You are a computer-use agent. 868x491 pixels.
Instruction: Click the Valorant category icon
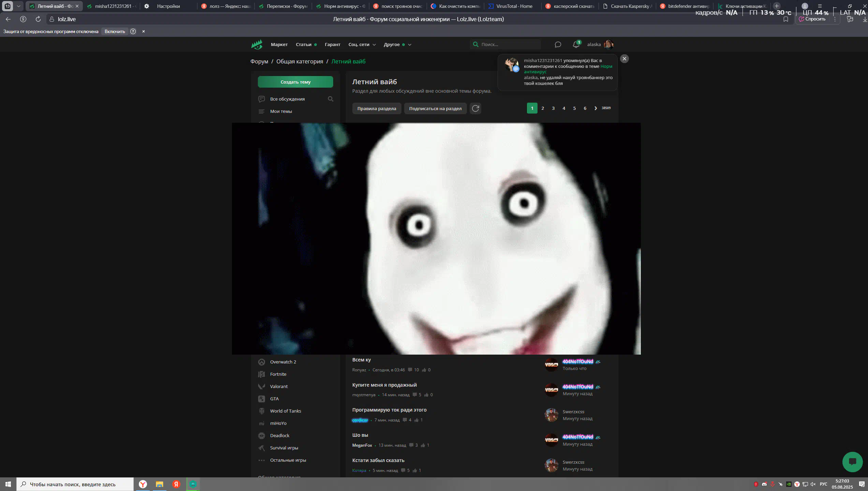click(x=262, y=386)
